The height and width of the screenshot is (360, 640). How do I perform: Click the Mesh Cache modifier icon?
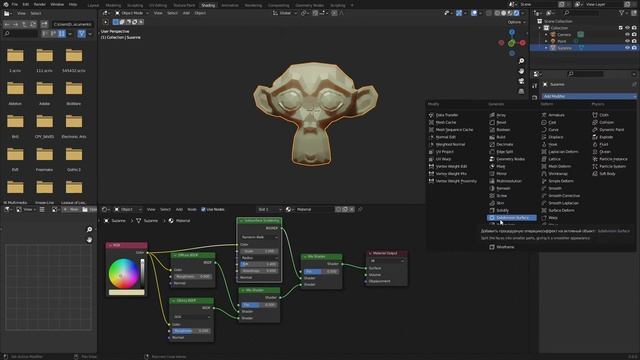(x=431, y=122)
